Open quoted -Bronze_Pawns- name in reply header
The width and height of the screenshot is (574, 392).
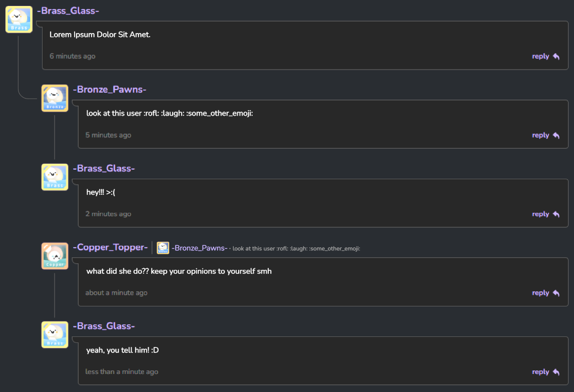pos(200,248)
